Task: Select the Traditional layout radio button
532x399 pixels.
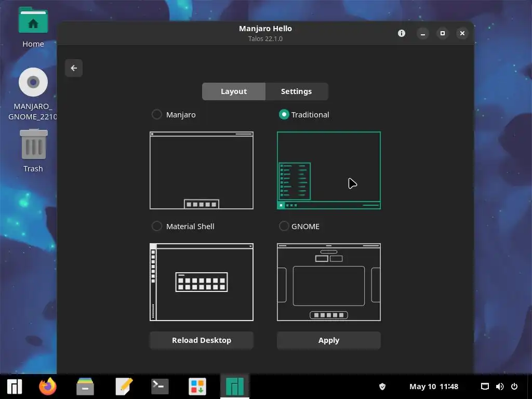Action: 284,114
